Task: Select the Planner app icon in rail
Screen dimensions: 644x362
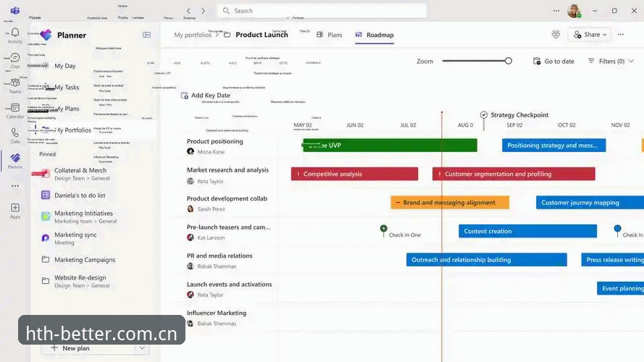Action: pyautogui.click(x=15, y=158)
